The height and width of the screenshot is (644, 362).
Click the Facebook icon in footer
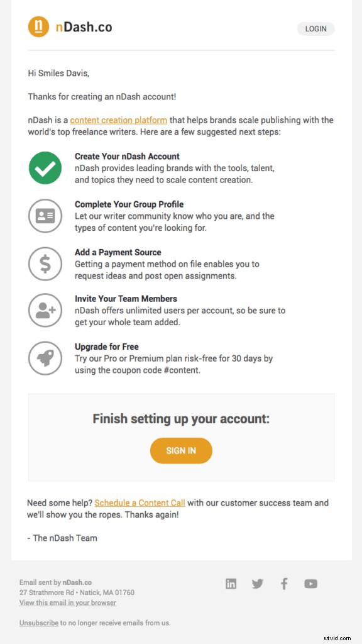pos(284,584)
